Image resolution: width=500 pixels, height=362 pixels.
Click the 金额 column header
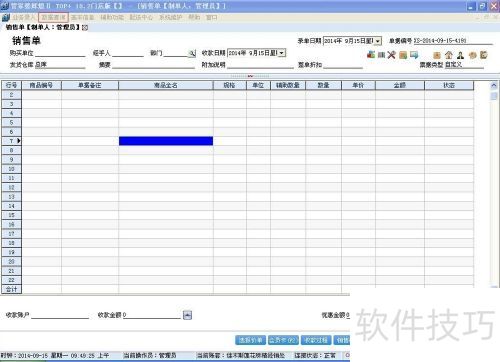pyautogui.click(x=400, y=85)
